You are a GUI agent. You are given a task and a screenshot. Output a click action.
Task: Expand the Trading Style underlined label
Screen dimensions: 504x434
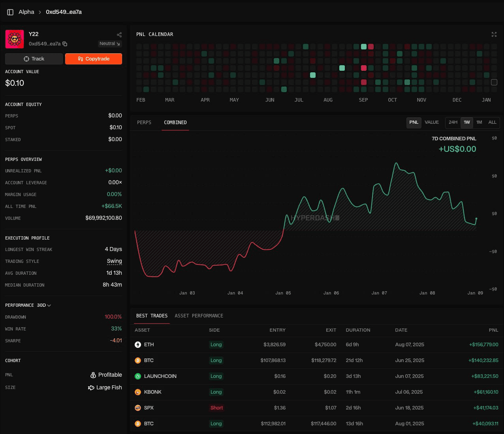(114, 261)
